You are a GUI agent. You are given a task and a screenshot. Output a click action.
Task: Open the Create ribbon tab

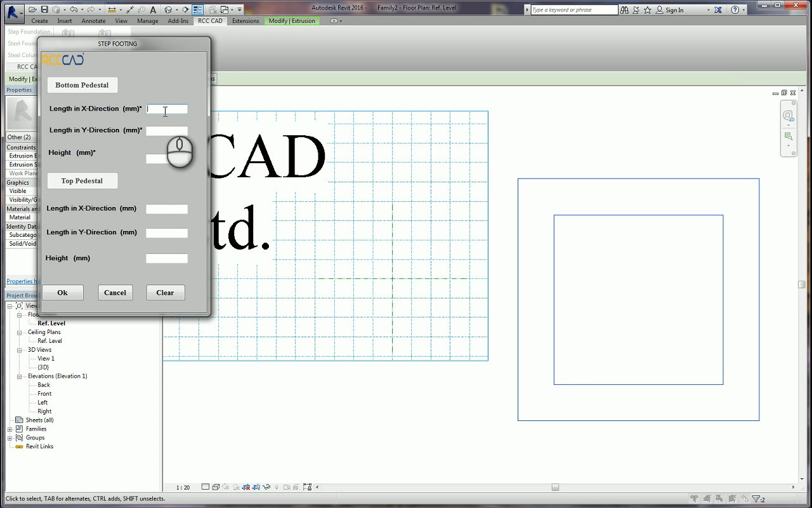point(39,21)
